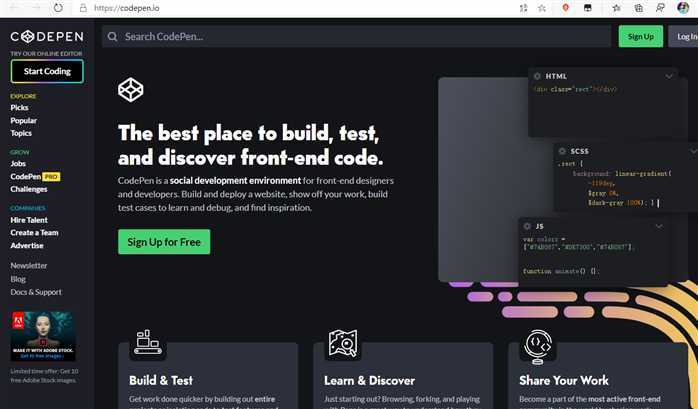
Task: Click the HTML code line in the editor
Action: (x=575, y=89)
